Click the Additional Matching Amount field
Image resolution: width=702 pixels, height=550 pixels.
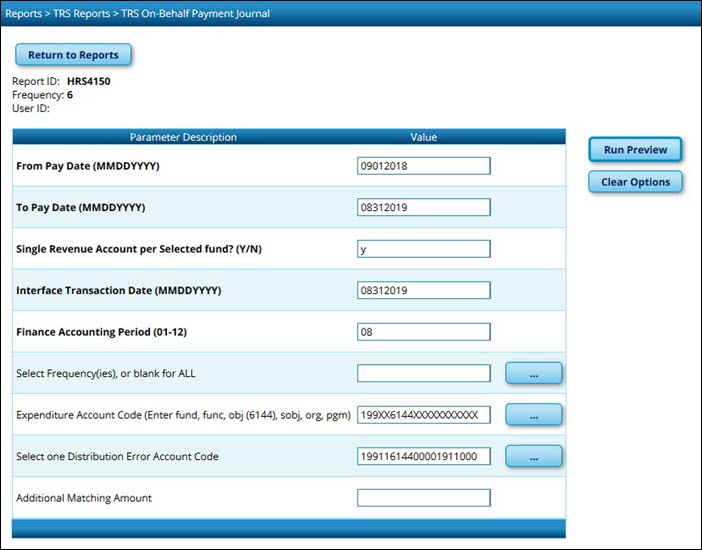pos(423,497)
